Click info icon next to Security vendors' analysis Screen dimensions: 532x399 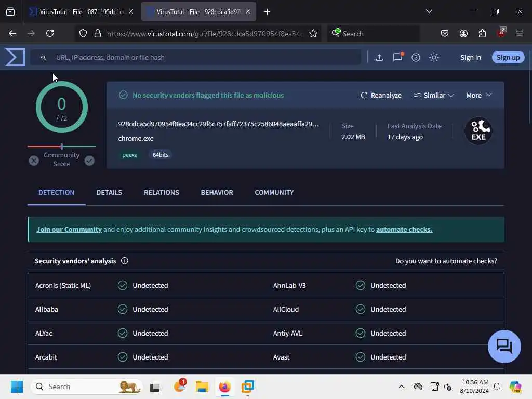tap(125, 261)
